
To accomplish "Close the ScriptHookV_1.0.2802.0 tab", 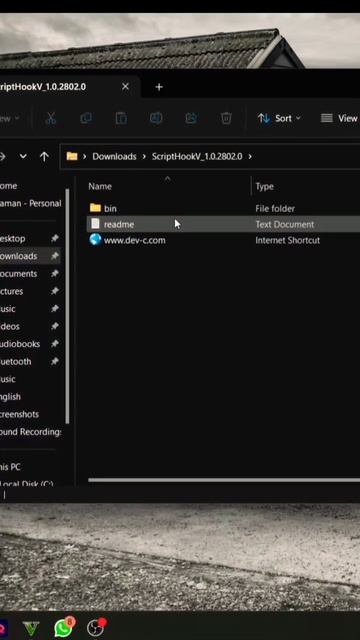I will (x=125, y=87).
